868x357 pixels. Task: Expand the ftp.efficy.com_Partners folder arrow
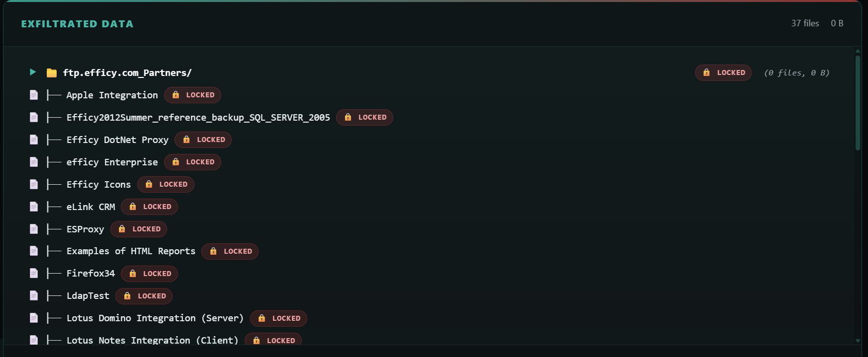click(33, 72)
